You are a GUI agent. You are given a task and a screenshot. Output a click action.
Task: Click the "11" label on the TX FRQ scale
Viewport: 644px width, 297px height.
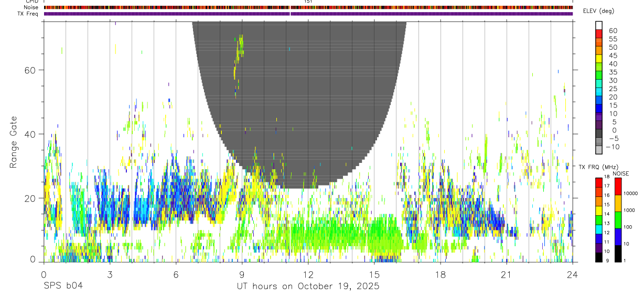pyautogui.click(x=608, y=242)
